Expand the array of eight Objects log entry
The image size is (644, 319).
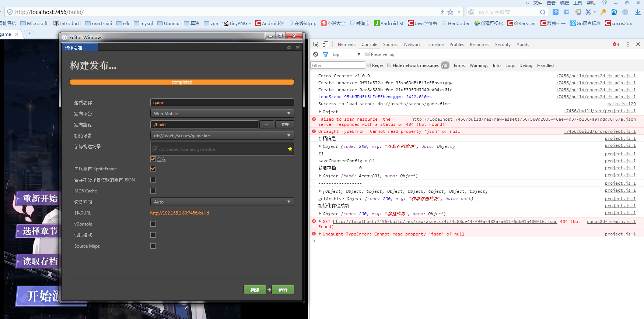320,191
